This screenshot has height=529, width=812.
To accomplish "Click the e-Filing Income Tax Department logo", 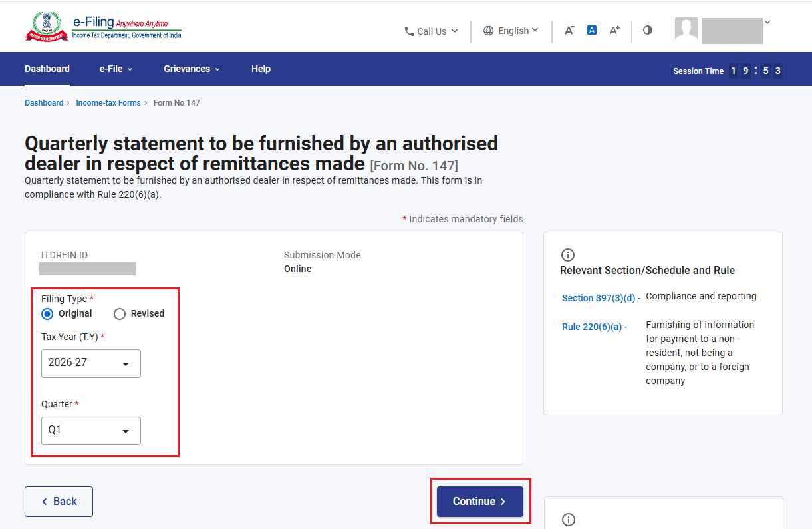I will 103,27.
